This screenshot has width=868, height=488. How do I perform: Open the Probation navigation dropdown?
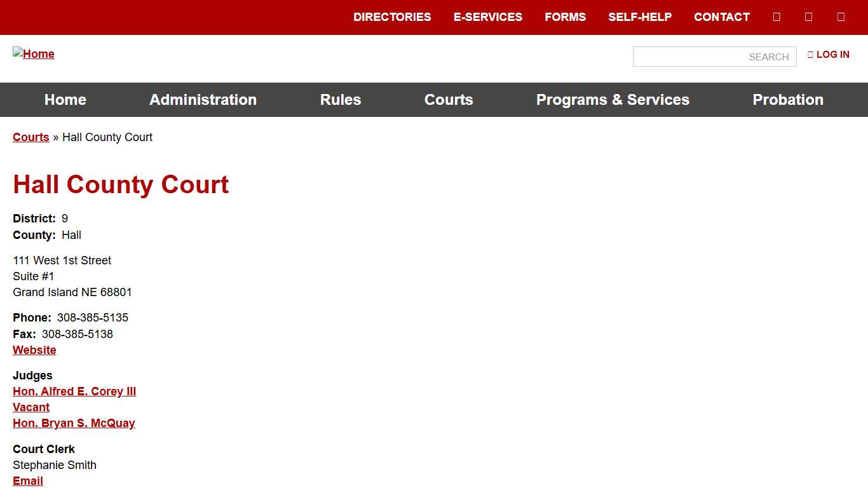(788, 100)
